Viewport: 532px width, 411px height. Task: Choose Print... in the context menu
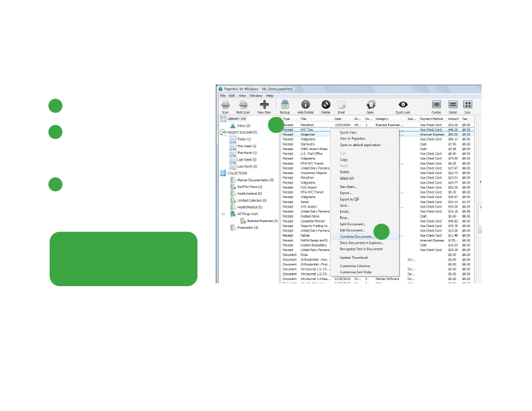coord(365,218)
